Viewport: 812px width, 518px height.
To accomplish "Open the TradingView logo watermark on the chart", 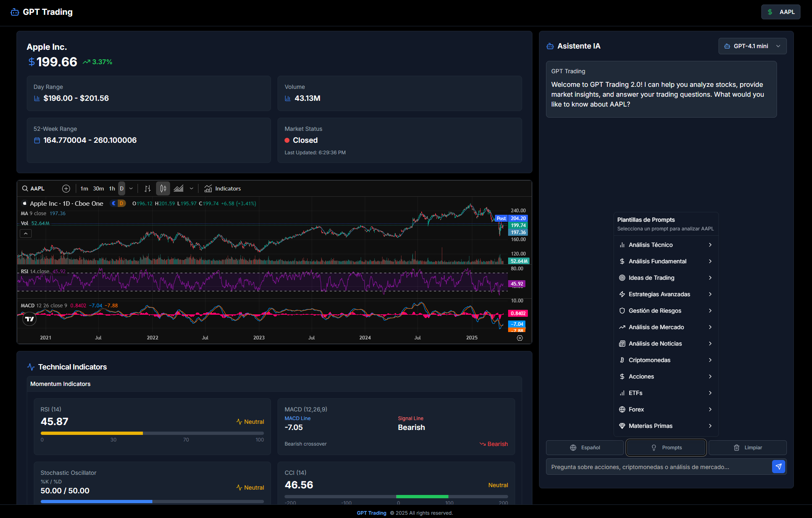I will [29, 318].
